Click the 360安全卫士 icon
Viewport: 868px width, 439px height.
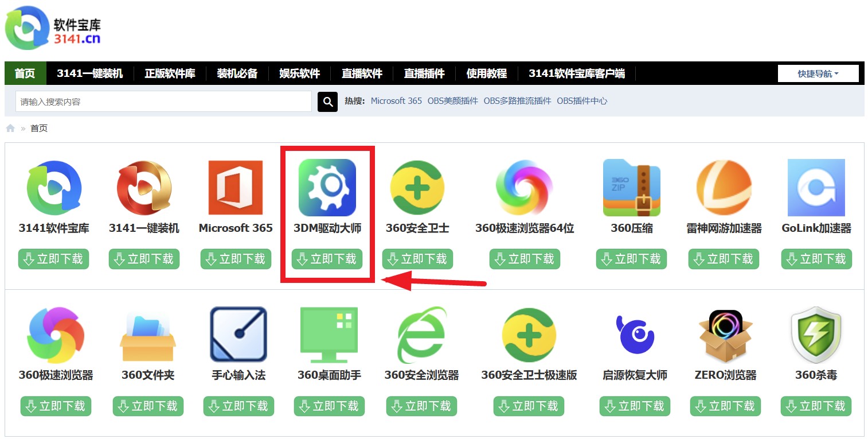pos(417,188)
